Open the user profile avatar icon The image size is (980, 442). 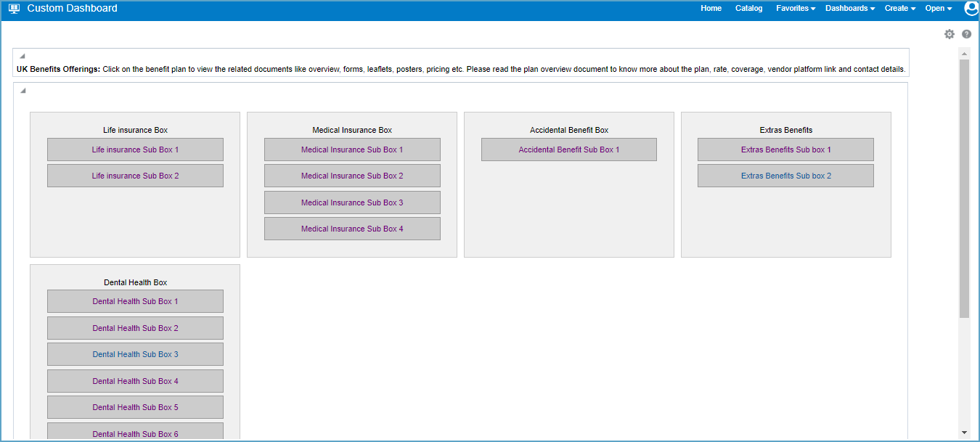click(x=971, y=8)
